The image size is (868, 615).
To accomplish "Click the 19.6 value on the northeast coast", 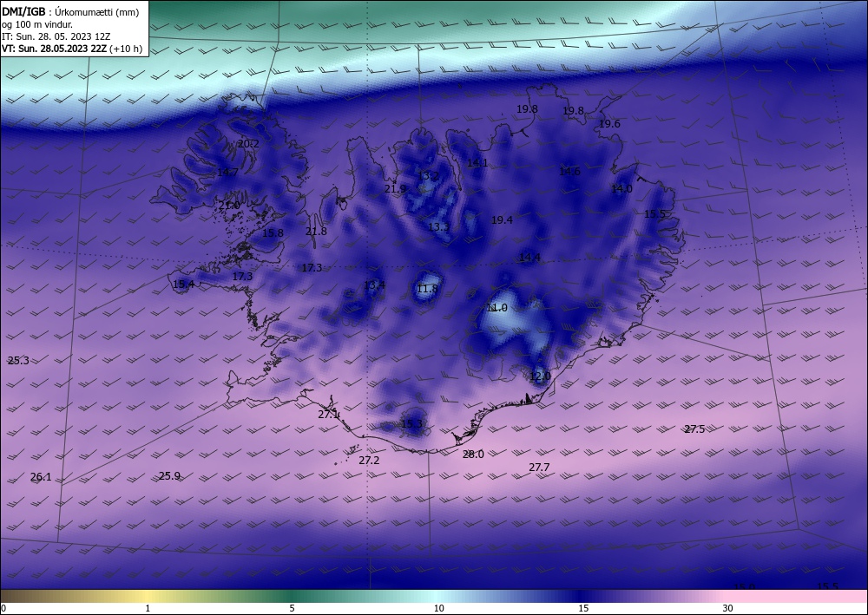I will pos(609,124).
